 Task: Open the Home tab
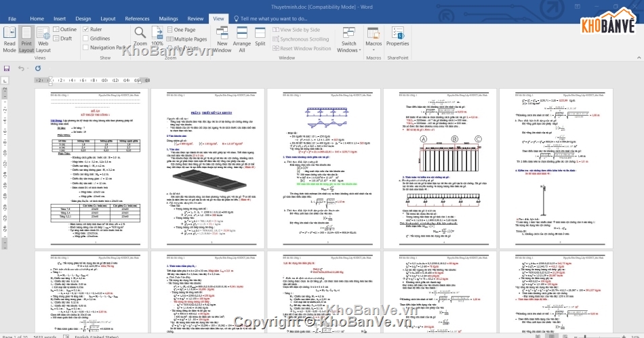[x=37, y=18]
